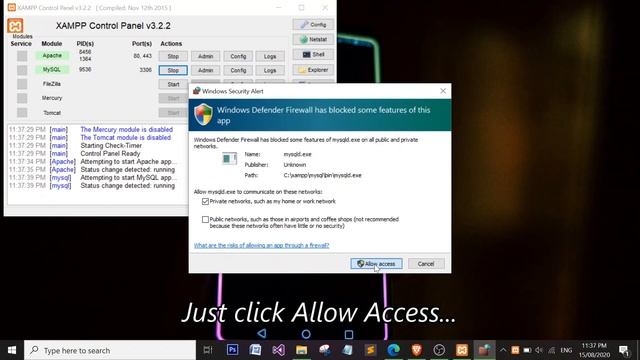Cancel the Windows Security Alert dialog

click(426, 264)
